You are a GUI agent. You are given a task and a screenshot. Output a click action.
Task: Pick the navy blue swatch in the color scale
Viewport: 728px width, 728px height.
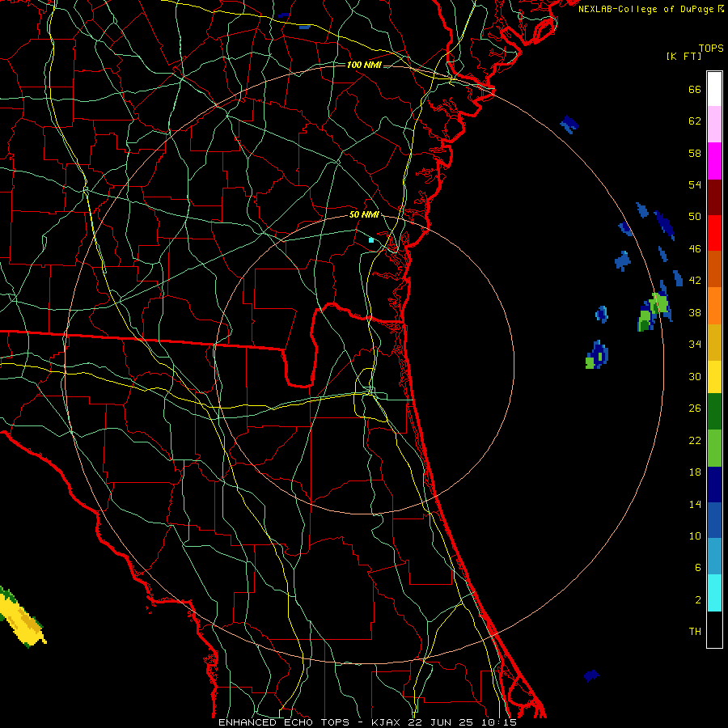pos(714,485)
